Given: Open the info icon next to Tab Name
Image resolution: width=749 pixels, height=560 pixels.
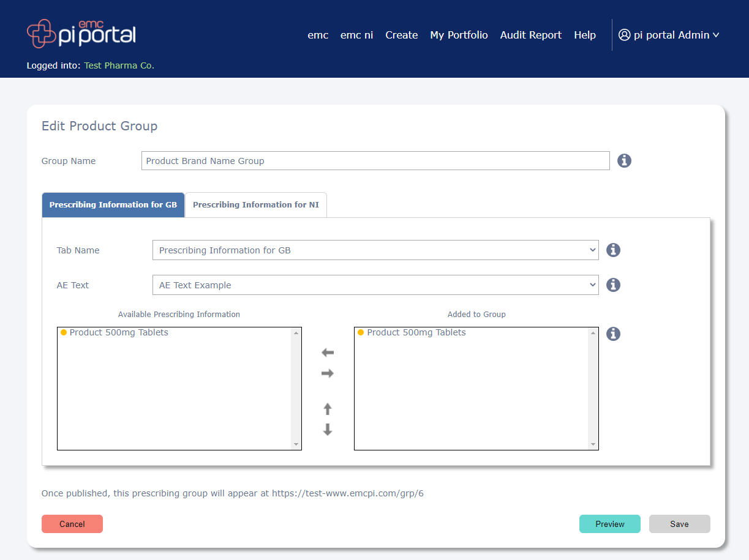Looking at the screenshot, I should tap(613, 250).
